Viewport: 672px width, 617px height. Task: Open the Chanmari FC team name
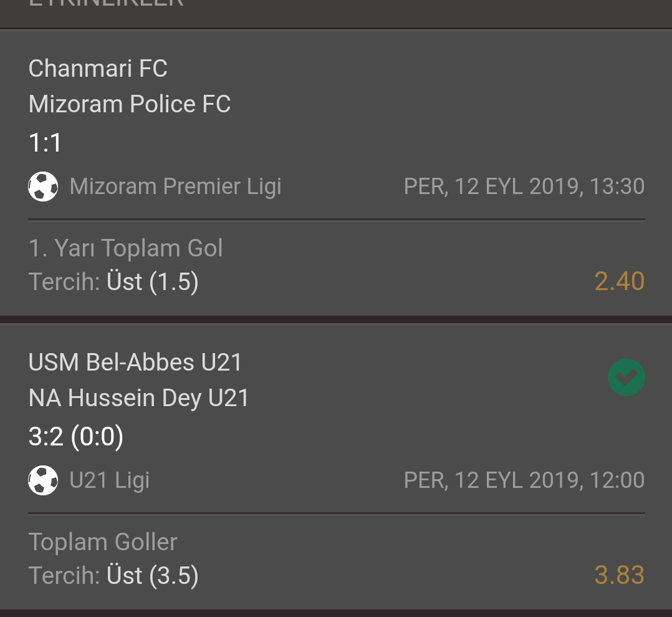point(98,69)
